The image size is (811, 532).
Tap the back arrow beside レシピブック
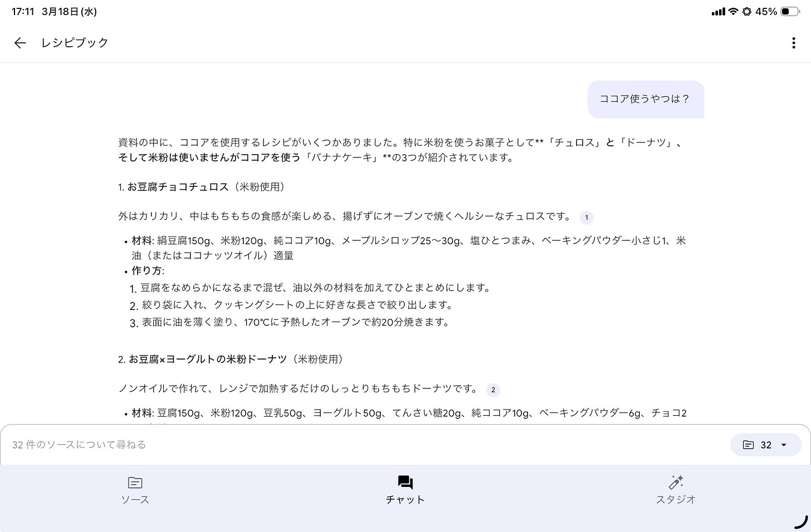pyautogui.click(x=19, y=43)
